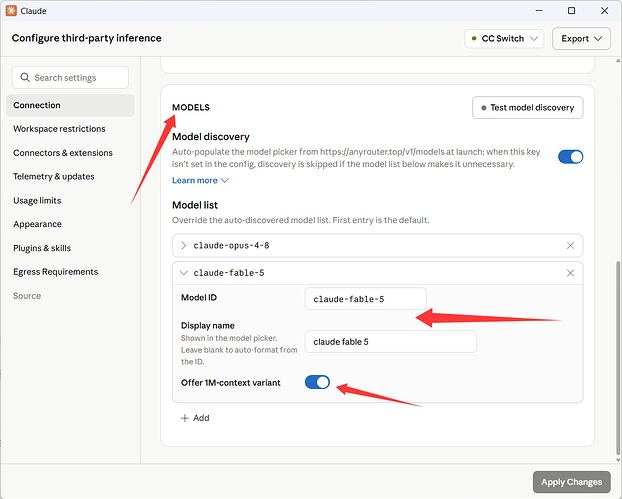622x499 pixels.
Task: Edit the Display name field
Action: [390, 342]
